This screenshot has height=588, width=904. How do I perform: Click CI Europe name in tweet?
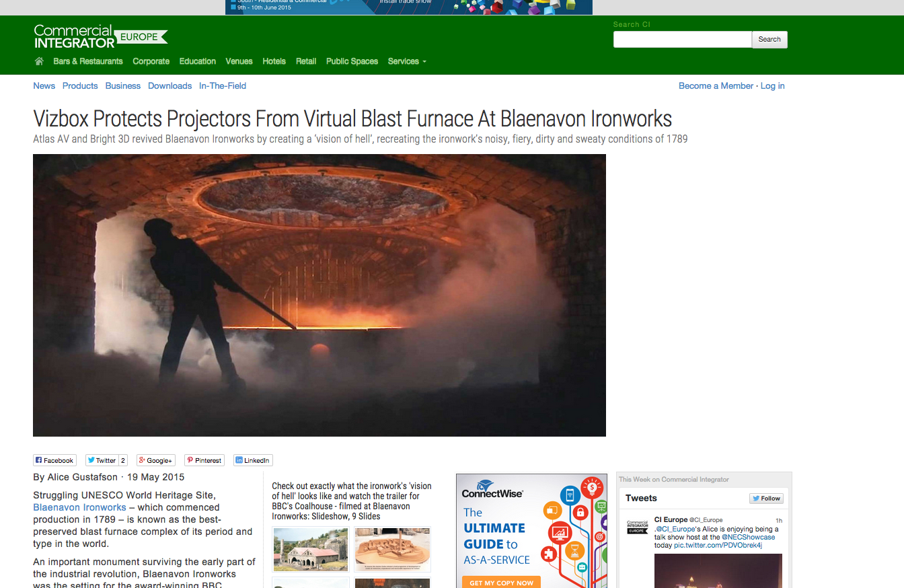click(x=671, y=520)
